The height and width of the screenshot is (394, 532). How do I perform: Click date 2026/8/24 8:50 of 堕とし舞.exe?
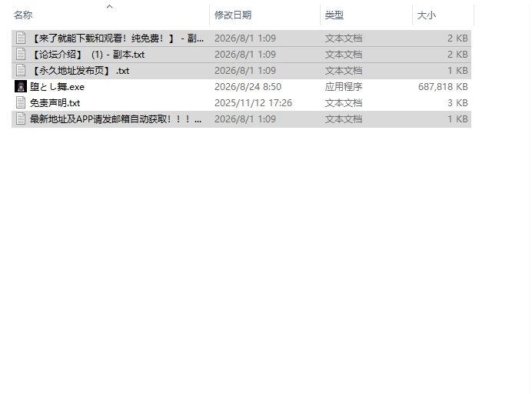(x=248, y=87)
